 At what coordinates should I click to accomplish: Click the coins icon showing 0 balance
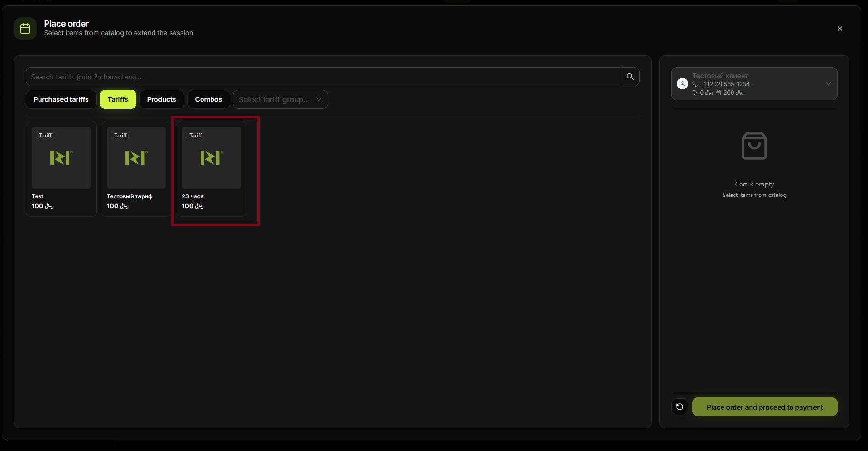[x=695, y=93]
